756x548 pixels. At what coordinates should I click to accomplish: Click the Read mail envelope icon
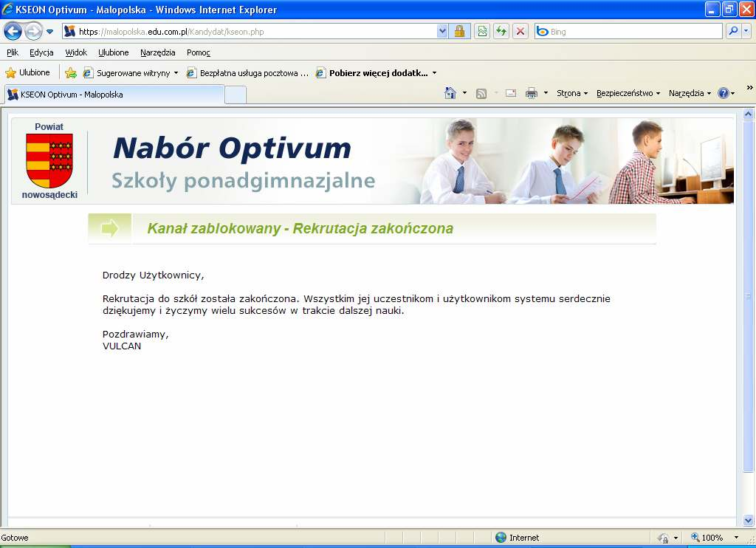click(511, 93)
